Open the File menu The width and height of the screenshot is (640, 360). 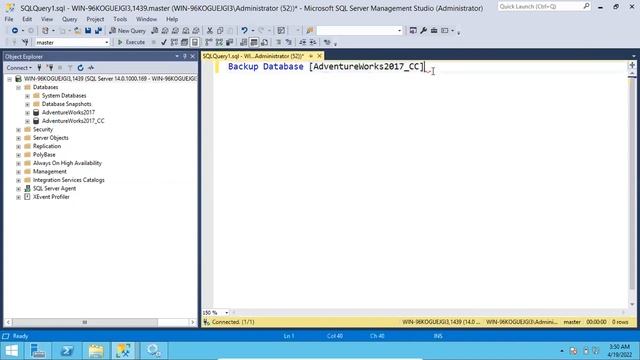9,19
